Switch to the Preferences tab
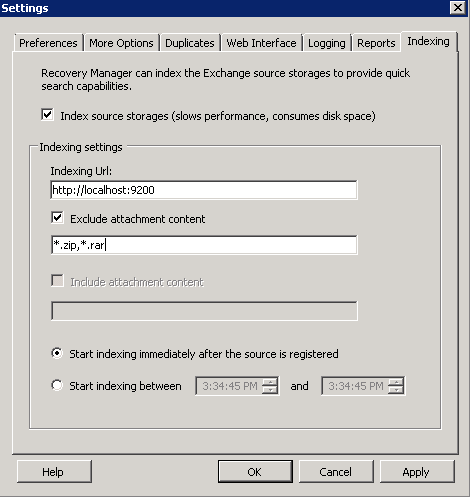The height and width of the screenshot is (497, 470). pyautogui.click(x=48, y=43)
